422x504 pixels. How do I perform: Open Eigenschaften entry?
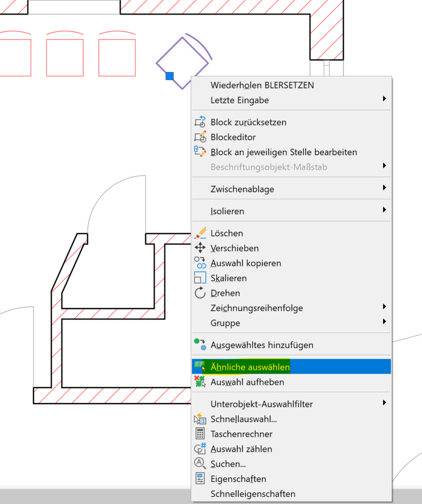[292, 478]
